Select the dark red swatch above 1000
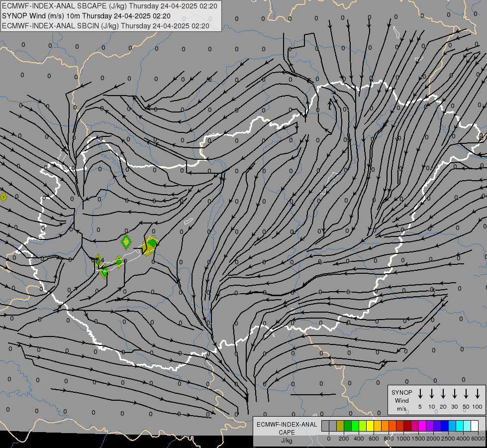This screenshot has width=487, height=448. pyautogui.click(x=408, y=426)
